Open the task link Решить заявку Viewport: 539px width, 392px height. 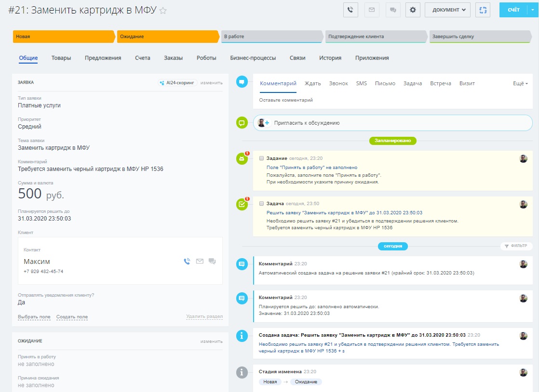pos(344,212)
